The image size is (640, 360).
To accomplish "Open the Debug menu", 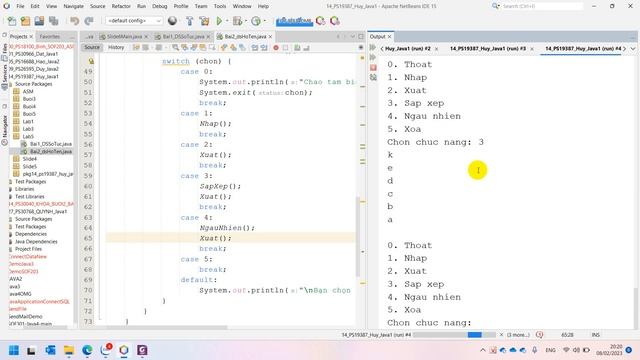I will coord(160,6).
